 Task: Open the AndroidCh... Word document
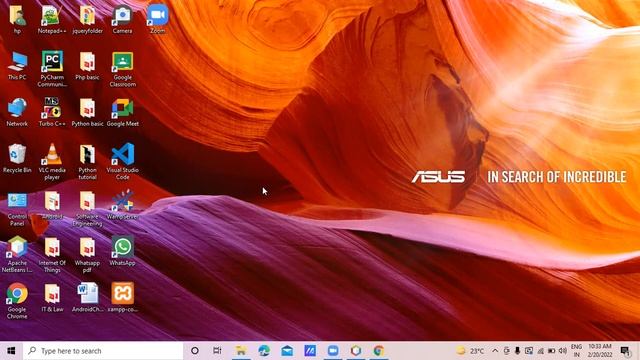point(87,298)
